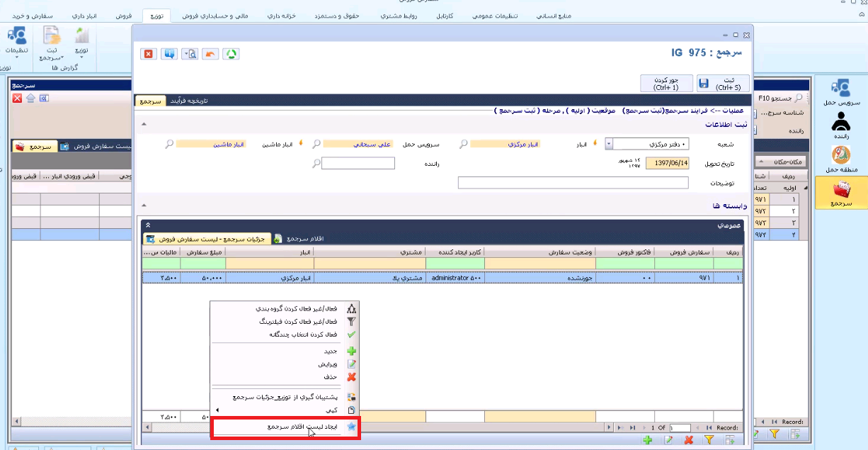Click magnifier icon next to راننده field
The width and height of the screenshot is (868, 450).
pos(316,164)
